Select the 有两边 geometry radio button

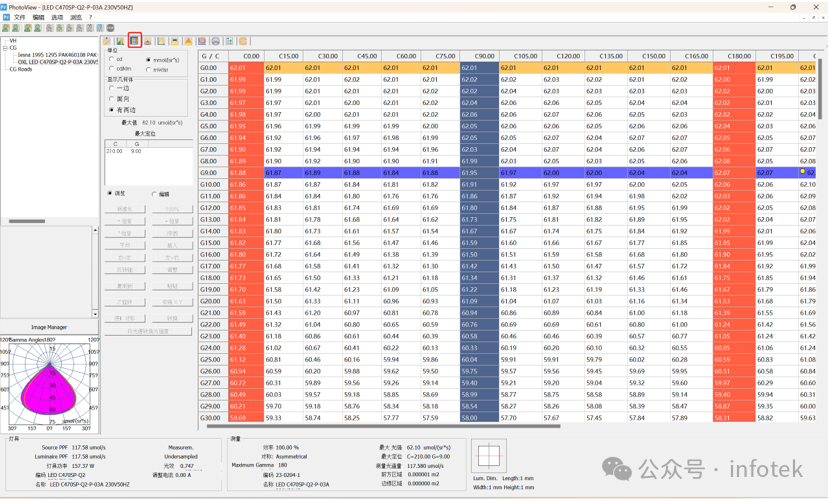pyautogui.click(x=112, y=109)
